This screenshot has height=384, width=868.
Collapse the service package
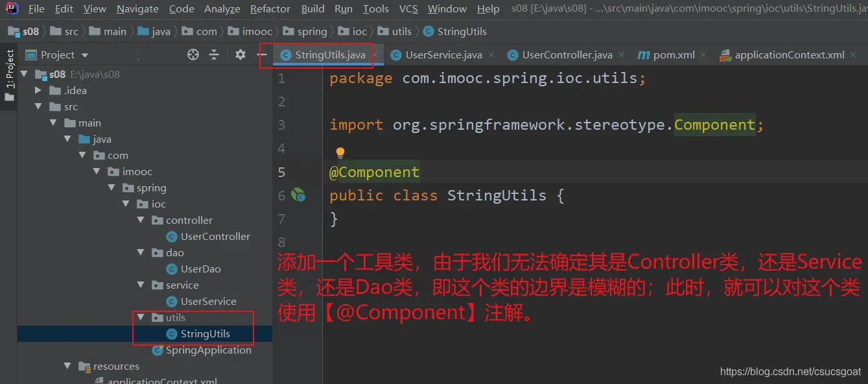141,285
